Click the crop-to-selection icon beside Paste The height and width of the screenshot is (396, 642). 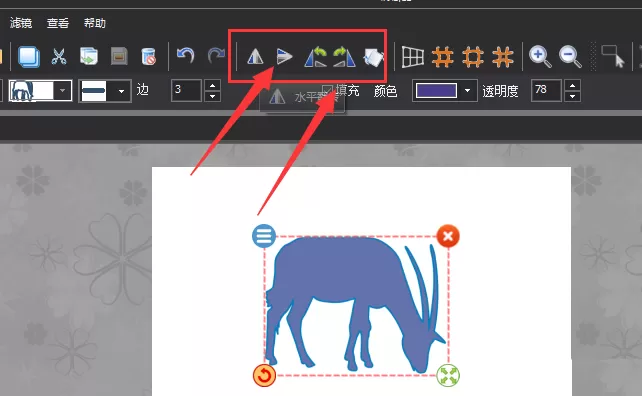click(x=119, y=56)
